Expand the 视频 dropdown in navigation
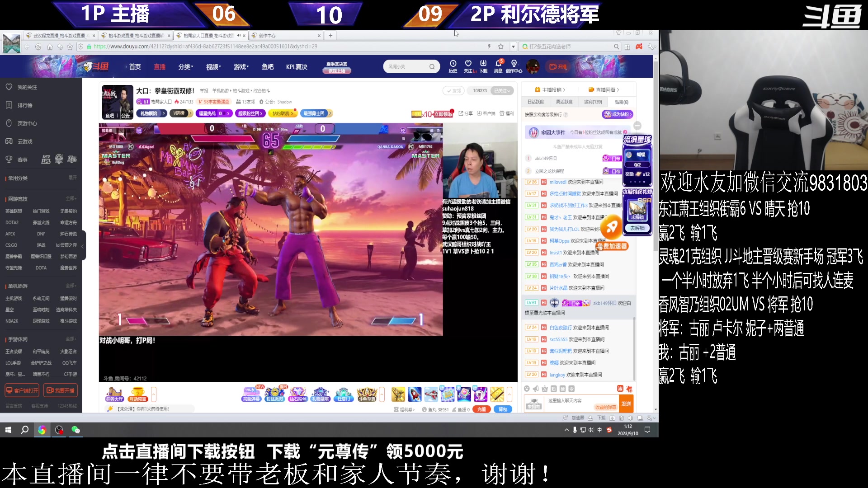Viewport: 868px width, 488px height. pyautogui.click(x=213, y=67)
